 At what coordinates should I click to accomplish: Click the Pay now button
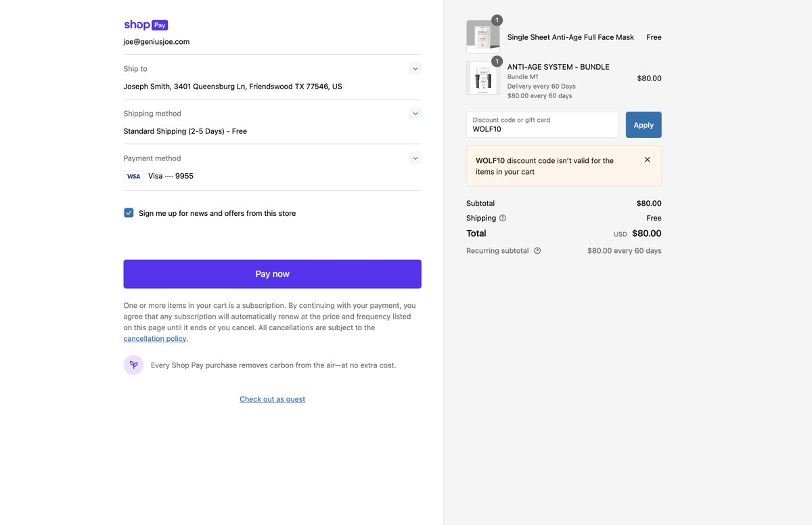click(x=272, y=274)
